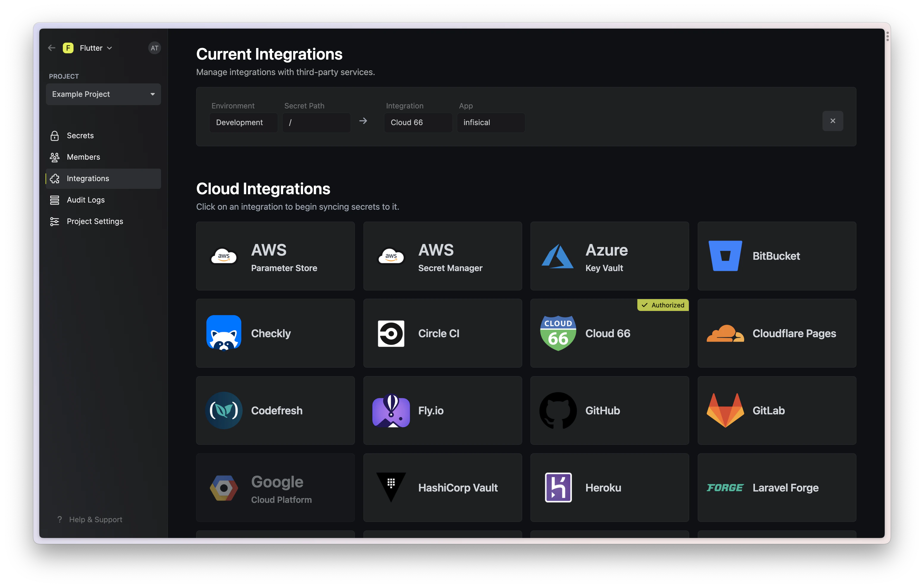924x588 pixels.
Task: Click the GitLab fox logo
Action: coord(725,410)
